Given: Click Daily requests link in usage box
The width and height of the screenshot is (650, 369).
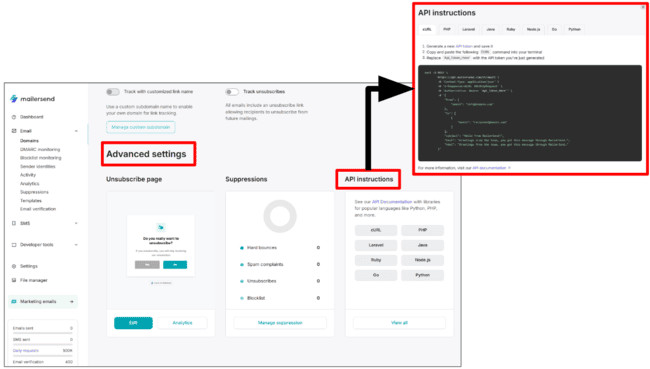Looking at the screenshot, I should pyautogui.click(x=26, y=351).
